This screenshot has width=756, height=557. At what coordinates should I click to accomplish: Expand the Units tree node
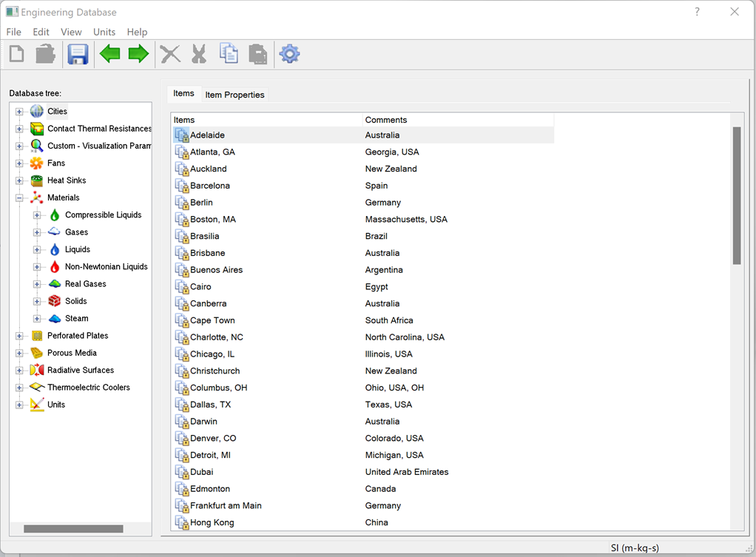click(19, 405)
